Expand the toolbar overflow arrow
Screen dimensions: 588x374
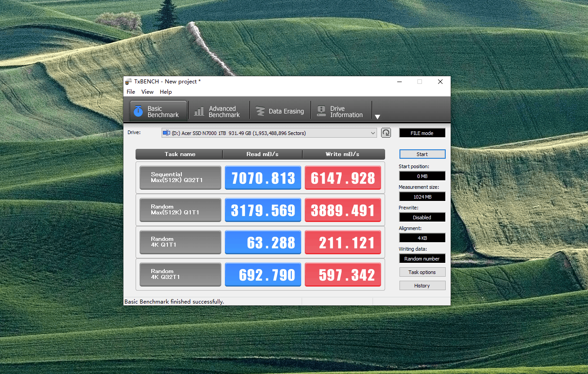coord(377,117)
